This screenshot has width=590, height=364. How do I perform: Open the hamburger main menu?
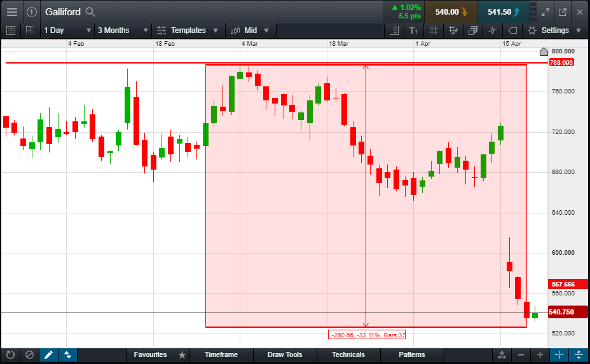[x=12, y=12]
